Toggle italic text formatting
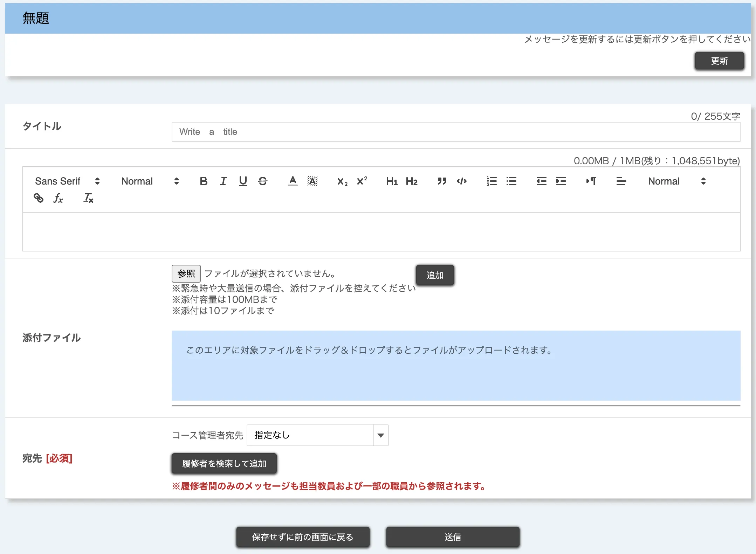This screenshot has width=756, height=554. coord(223,181)
